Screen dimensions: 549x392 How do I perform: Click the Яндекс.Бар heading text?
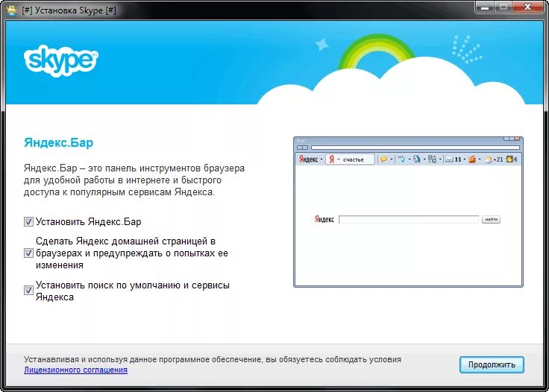point(58,142)
